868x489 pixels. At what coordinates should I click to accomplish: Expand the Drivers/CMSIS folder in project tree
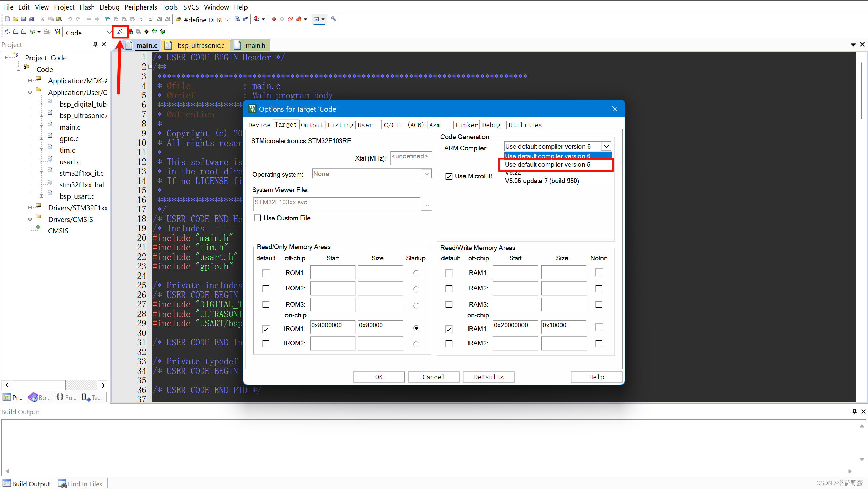pos(30,220)
